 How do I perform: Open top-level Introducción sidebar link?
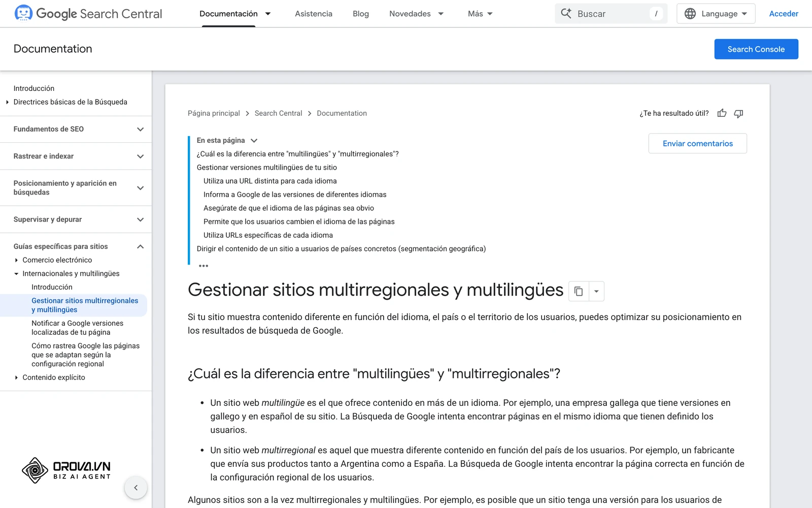(x=34, y=88)
